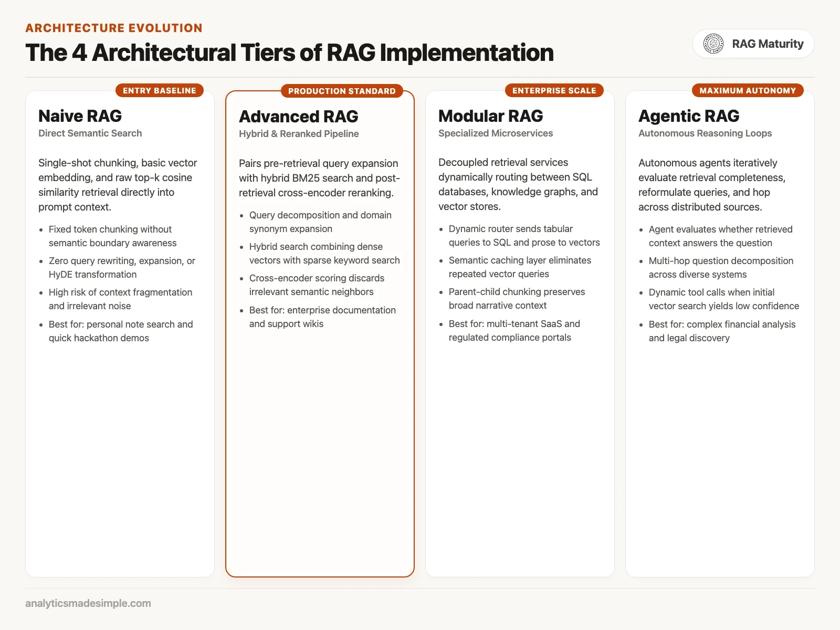Click the Modular RAG heading
840x630 pixels.
tap(491, 115)
